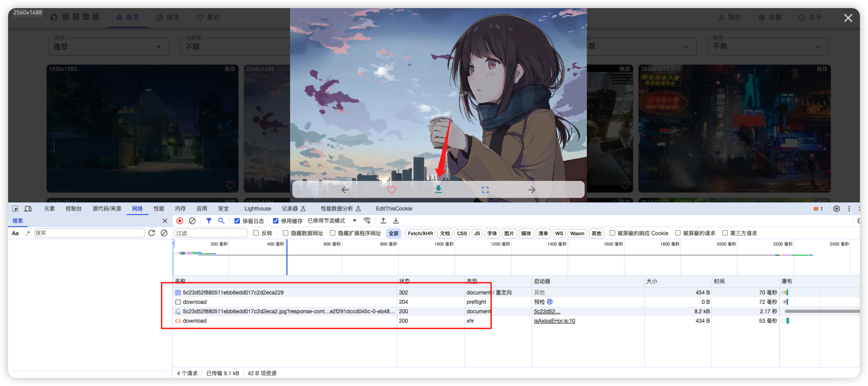
Task: Switch to the EditThisCookie tab
Action: (394, 209)
